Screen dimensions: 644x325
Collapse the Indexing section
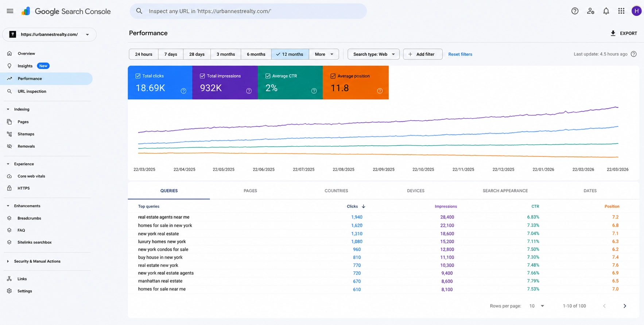[8, 109]
